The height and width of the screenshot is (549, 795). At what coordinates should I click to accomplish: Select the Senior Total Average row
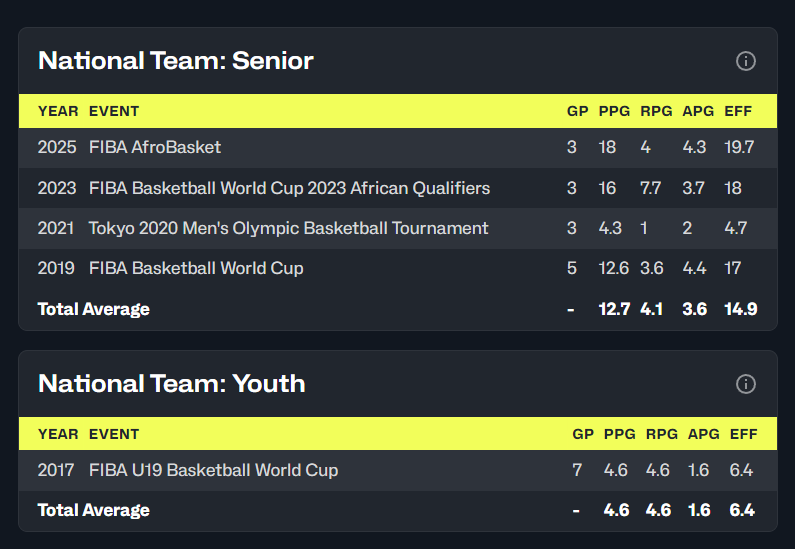coord(398,309)
